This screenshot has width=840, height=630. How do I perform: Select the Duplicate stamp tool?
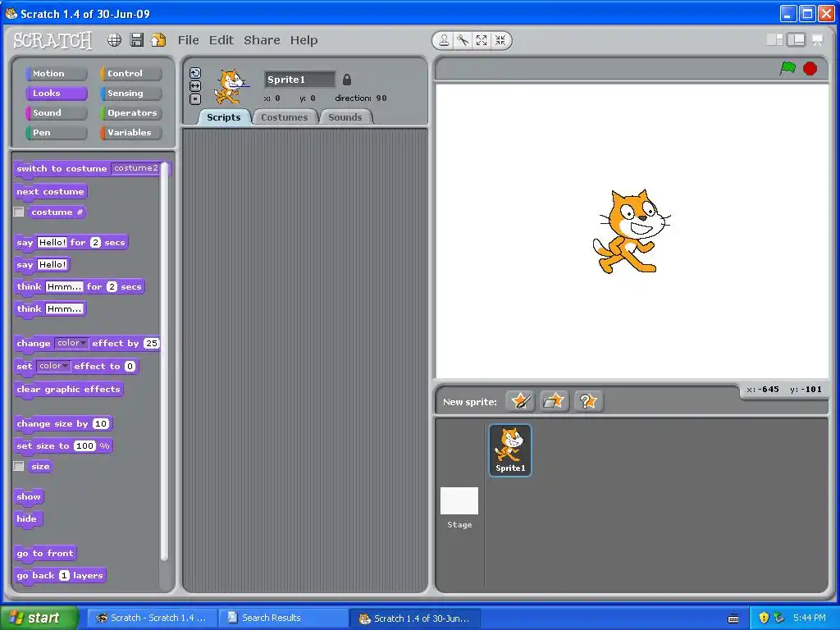click(444, 40)
